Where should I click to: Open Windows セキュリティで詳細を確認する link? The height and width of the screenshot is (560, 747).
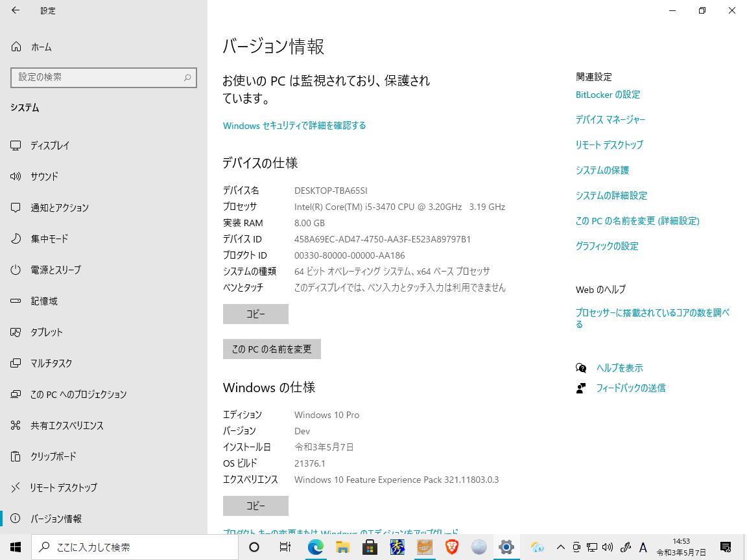(x=294, y=126)
